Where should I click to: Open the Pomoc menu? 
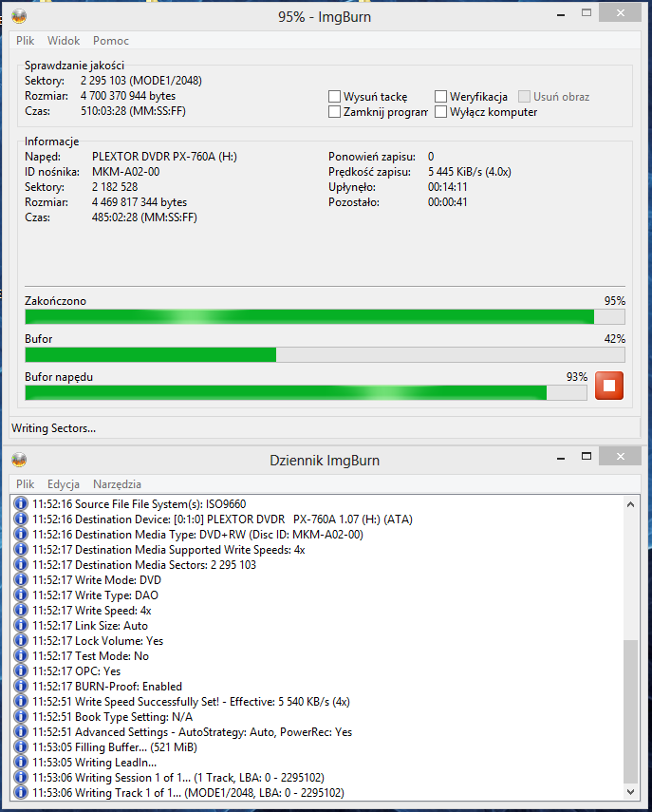click(x=111, y=41)
